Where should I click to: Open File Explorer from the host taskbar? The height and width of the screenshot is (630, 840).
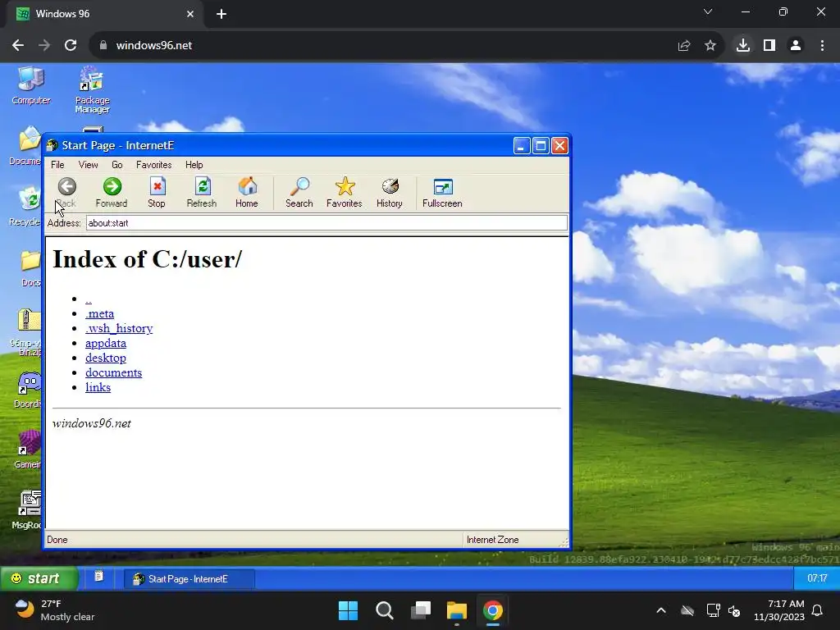457,610
